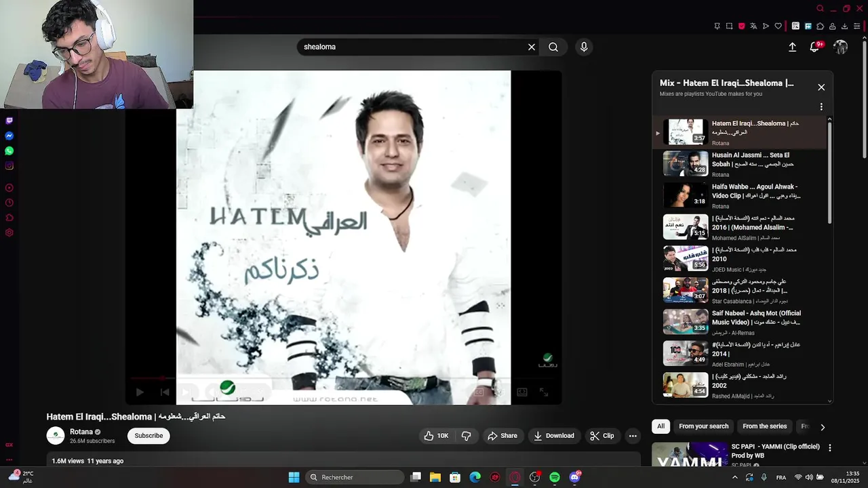This screenshot has width=868, height=488.
Task: Click the heart bookmark icon
Action: tap(778, 26)
